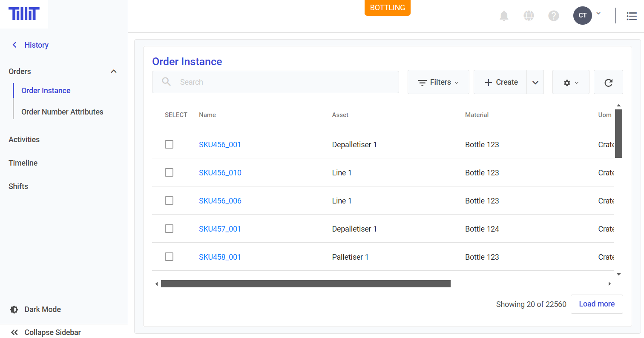This screenshot has height=338, width=644.
Task: Click the TilliT logo
Action: tap(24, 14)
